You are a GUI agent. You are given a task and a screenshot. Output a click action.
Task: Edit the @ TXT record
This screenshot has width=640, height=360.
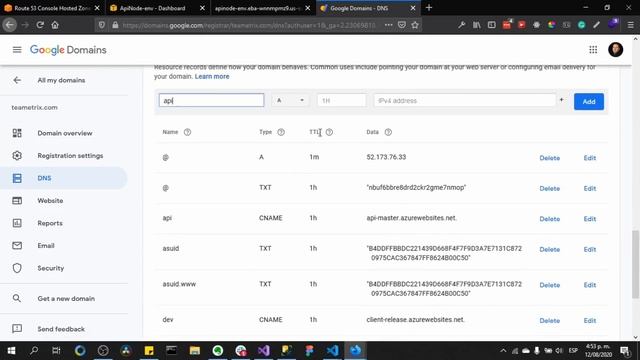590,189
